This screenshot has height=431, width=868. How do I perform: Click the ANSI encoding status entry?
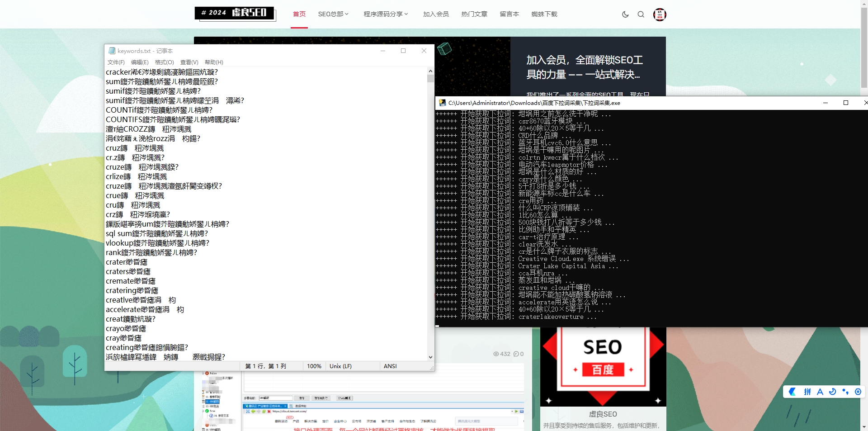tap(390, 366)
